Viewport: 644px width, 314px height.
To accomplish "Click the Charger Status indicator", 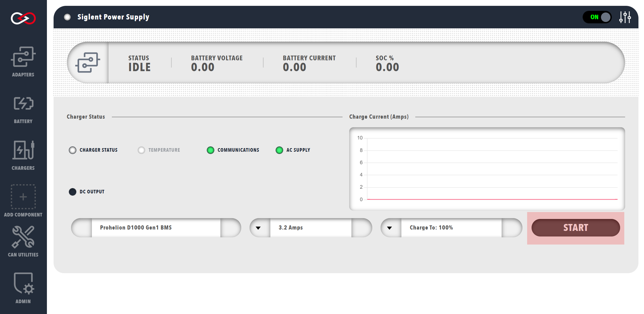I will (72, 150).
